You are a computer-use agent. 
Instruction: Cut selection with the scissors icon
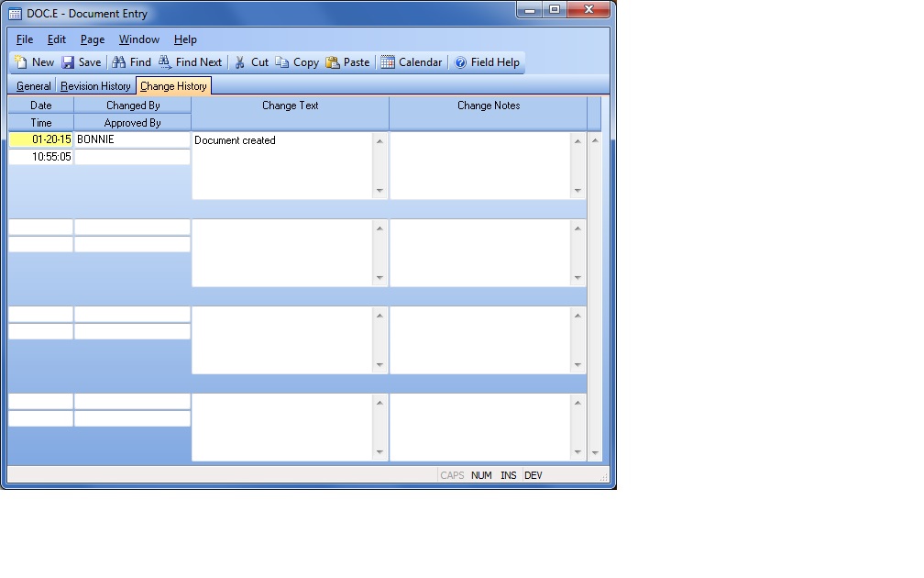pyautogui.click(x=240, y=62)
